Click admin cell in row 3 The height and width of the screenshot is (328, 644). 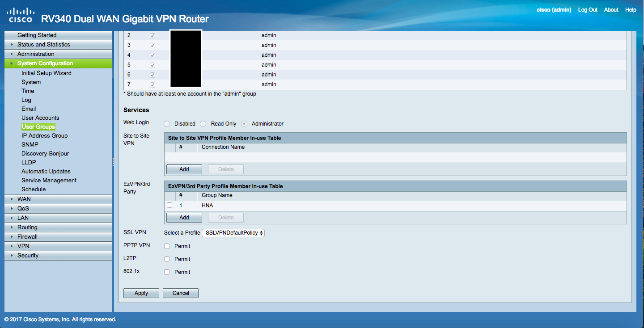click(x=269, y=45)
